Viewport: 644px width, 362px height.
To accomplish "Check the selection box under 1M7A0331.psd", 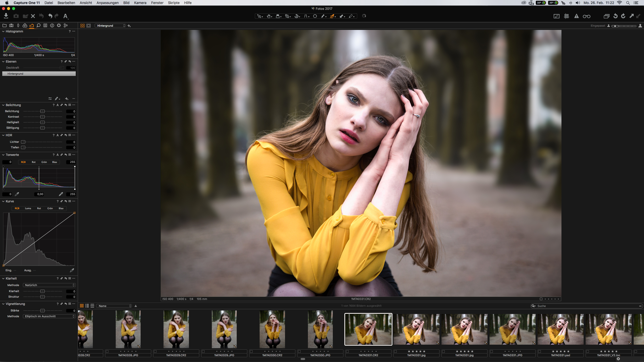I will (x=540, y=351).
